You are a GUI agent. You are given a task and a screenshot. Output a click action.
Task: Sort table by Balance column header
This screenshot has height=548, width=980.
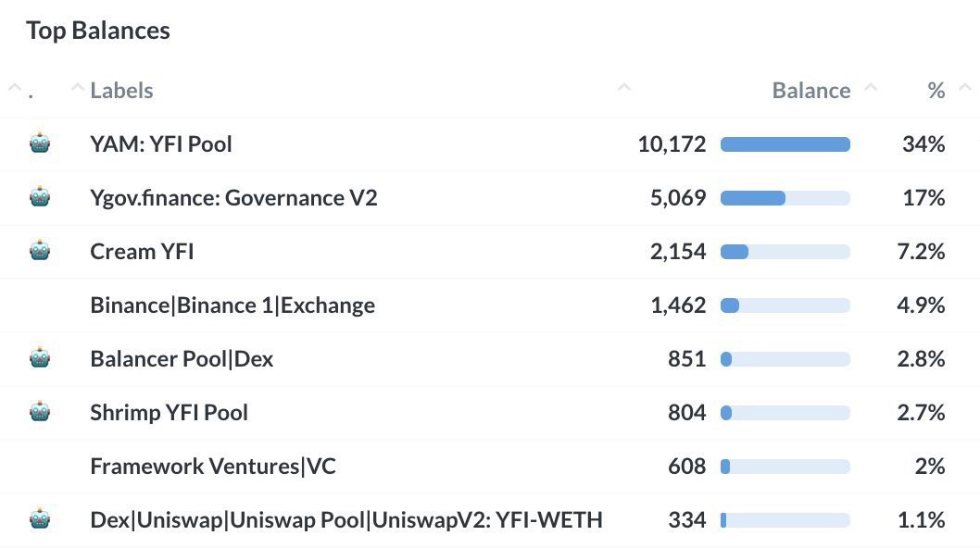[x=810, y=91]
